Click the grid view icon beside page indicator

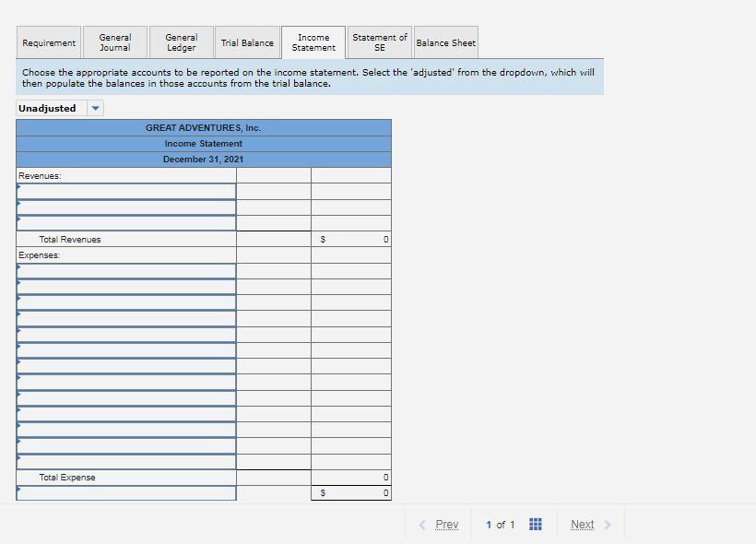535,524
